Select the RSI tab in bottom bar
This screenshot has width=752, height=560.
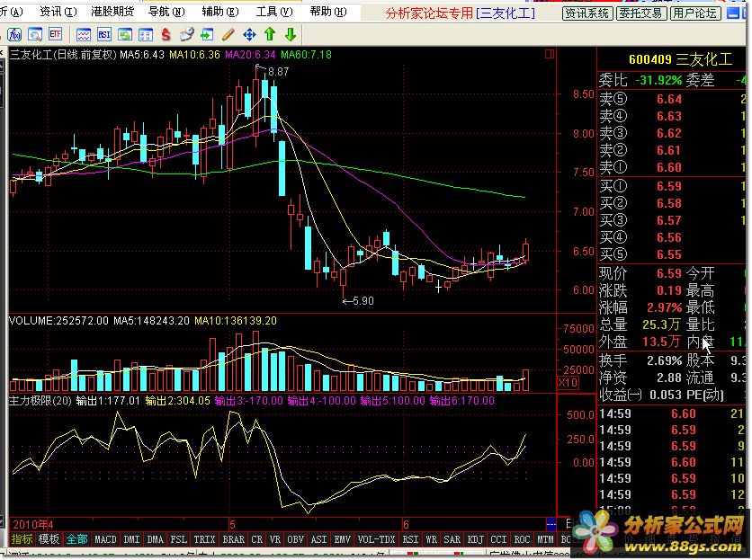(410, 539)
